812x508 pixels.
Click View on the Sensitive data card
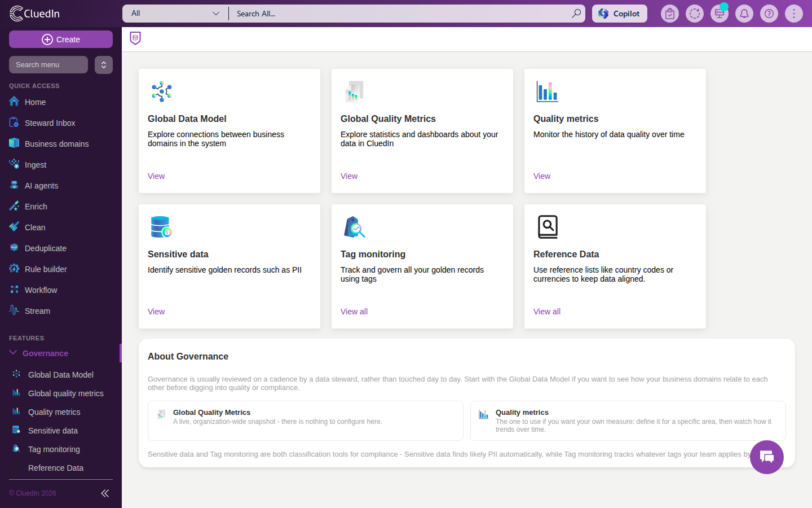156,312
